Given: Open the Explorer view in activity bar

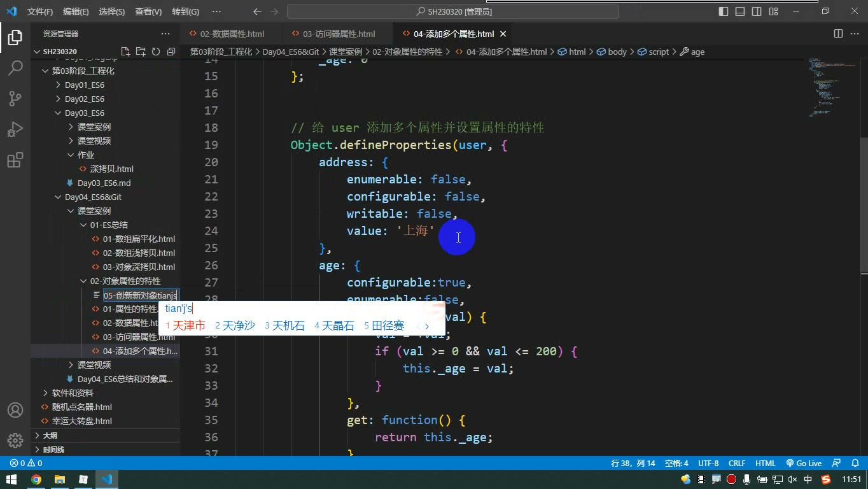Looking at the screenshot, I should (15, 38).
